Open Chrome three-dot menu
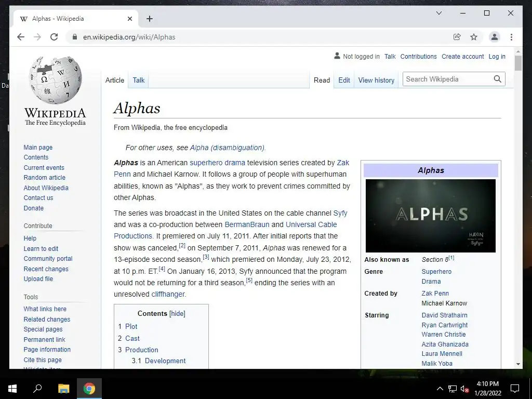This screenshot has height=399, width=532. click(x=511, y=37)
